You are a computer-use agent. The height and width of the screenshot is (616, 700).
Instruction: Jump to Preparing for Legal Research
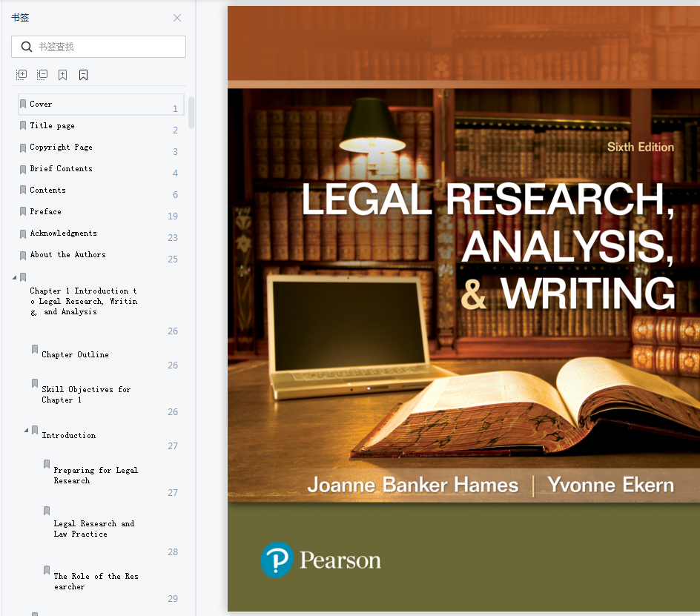96,475
